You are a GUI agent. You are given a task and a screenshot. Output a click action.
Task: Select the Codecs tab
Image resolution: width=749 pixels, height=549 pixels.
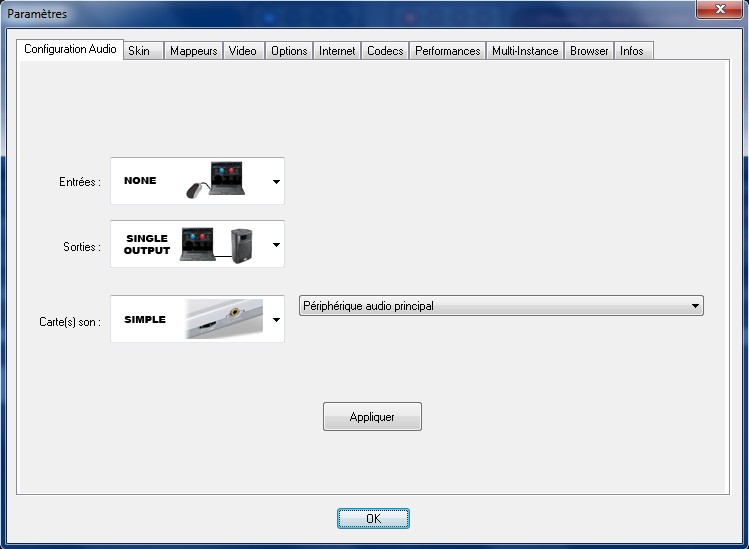(385, 51)
